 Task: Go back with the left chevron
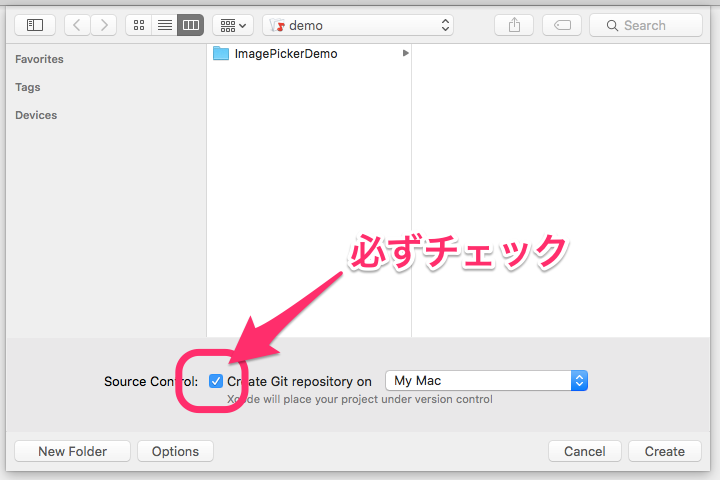point(77,25)
